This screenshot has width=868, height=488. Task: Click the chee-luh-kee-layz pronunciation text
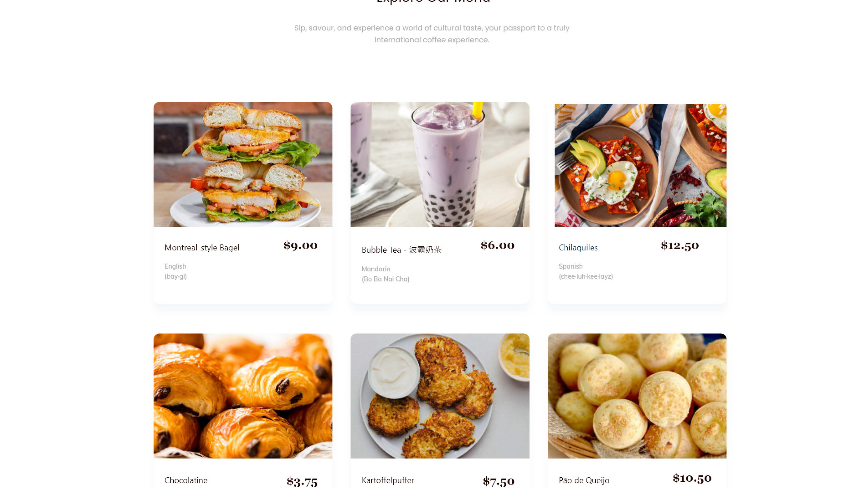pyautogui.click(x=586, y=277)
